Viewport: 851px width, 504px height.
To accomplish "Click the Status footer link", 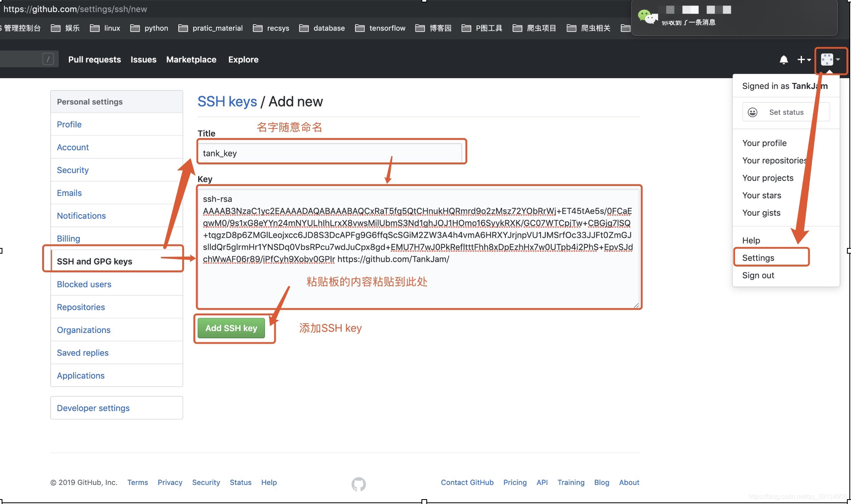I will pyautogui.click(x=240, y=483).
